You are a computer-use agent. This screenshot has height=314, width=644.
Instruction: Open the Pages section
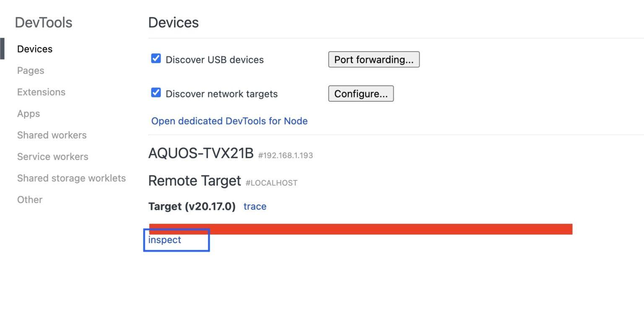coord(31,71)
